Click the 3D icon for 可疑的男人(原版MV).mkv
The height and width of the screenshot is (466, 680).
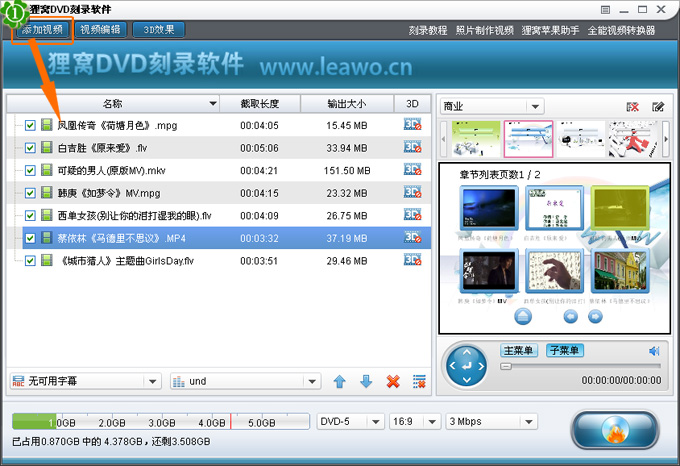(x=412, y=170)
